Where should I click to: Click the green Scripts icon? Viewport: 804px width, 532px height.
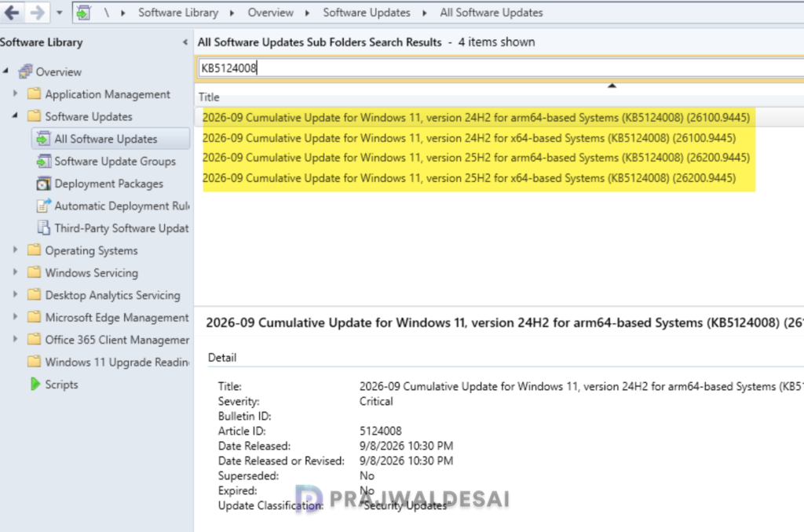(x=35, y=384)
